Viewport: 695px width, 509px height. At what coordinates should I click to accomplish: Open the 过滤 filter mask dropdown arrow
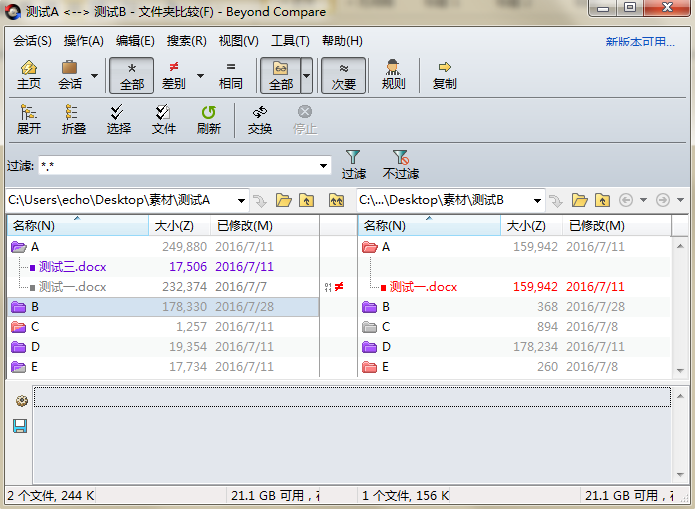pyautogui.click(x=324, y=166)
